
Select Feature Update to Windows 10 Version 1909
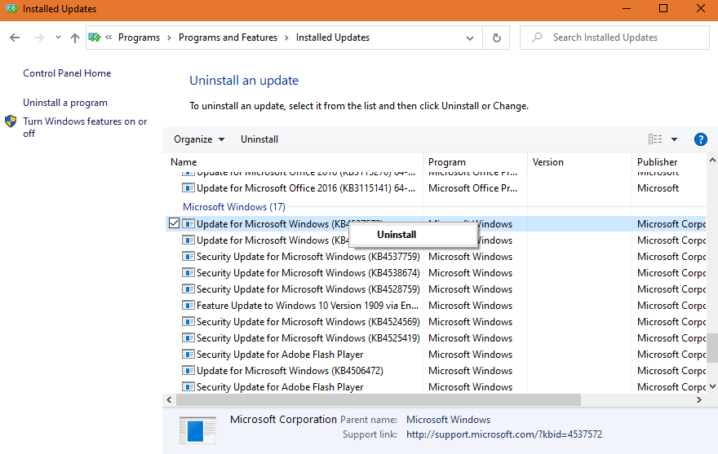pos(307,306)
